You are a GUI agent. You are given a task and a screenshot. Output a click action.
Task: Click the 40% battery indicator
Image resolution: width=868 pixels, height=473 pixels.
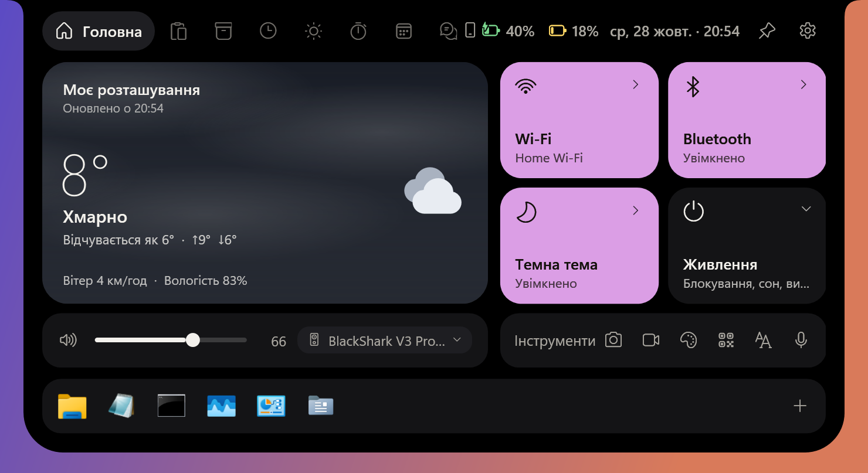click(508, 31)
